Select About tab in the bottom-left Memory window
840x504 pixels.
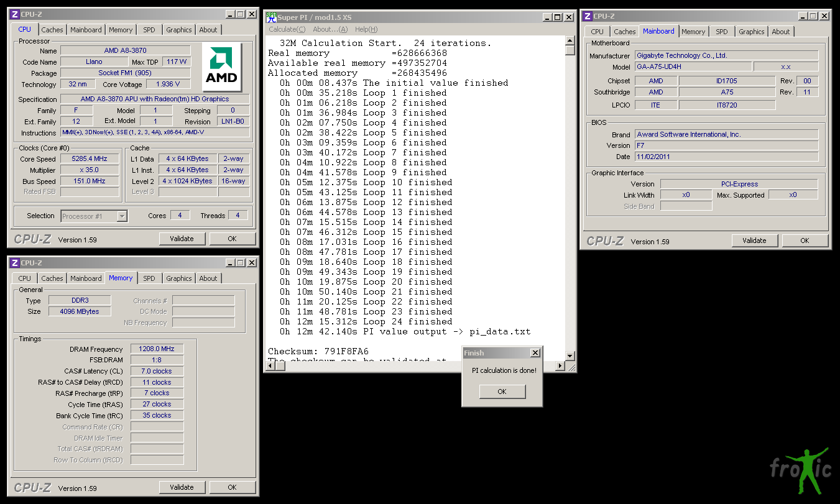pos(208,278)
